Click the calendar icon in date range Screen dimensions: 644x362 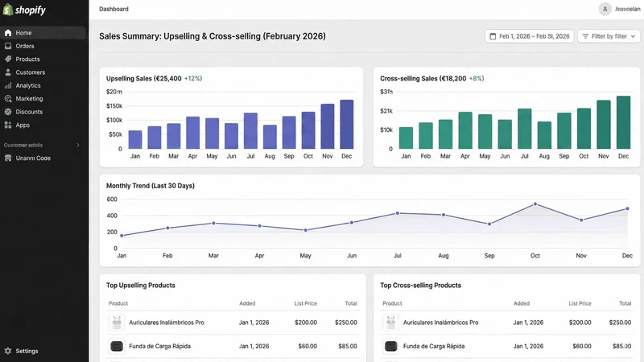493,36
